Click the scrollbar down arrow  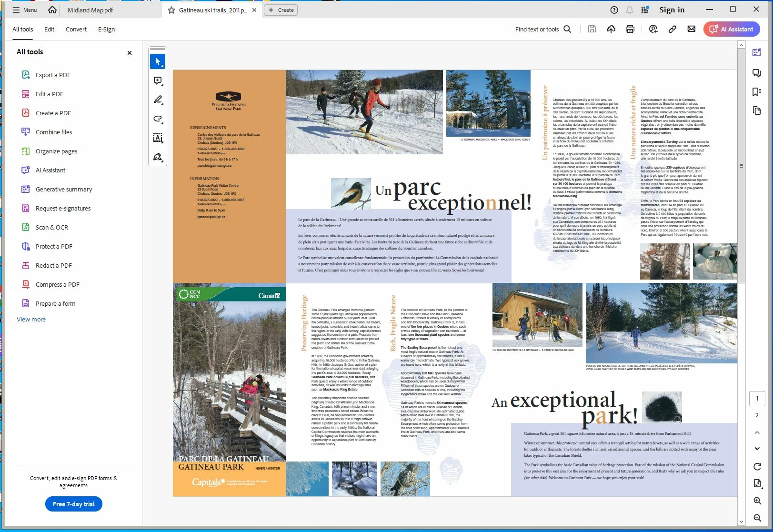741,522
